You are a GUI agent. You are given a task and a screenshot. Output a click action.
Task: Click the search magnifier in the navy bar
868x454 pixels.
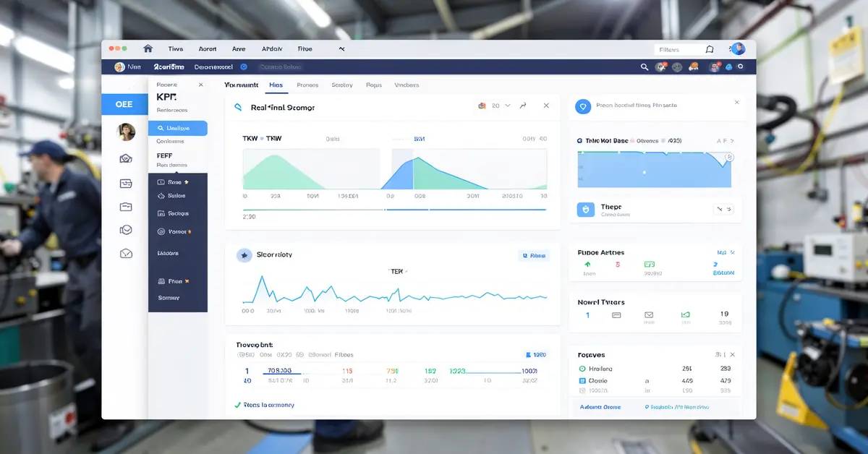pyautogui.click(x=644, y=67)
